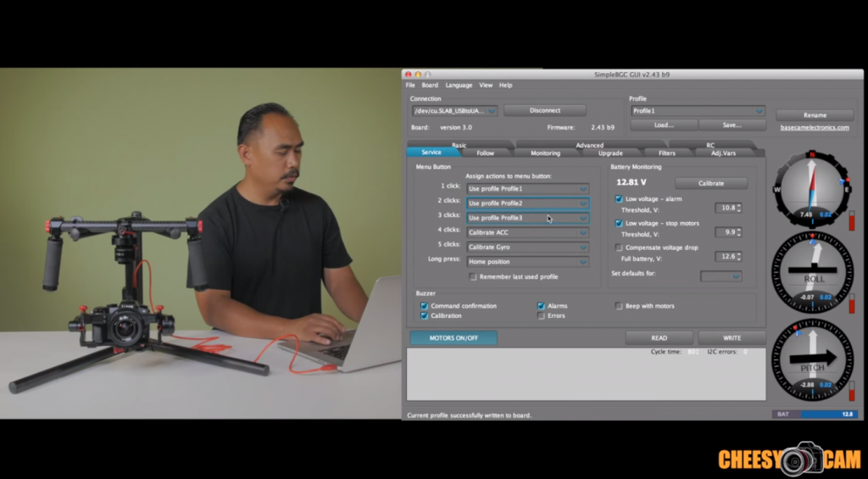The width and height of the screenshot is (868, 479).
Task: Open the File menu
Action: 410,86
